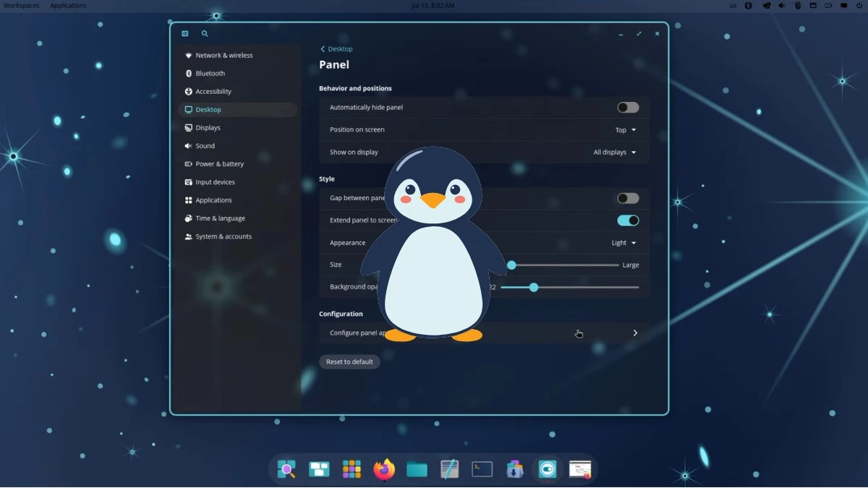Open Sound settings in sidebar
Viewport: 868px width, 488px height.
[x=237, y=146]
